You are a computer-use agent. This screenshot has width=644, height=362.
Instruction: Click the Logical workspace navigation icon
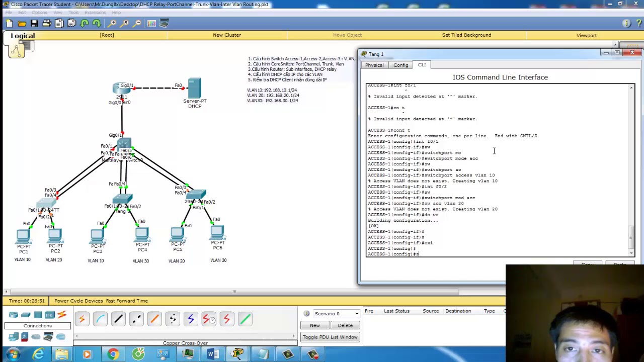click(17, 50)
